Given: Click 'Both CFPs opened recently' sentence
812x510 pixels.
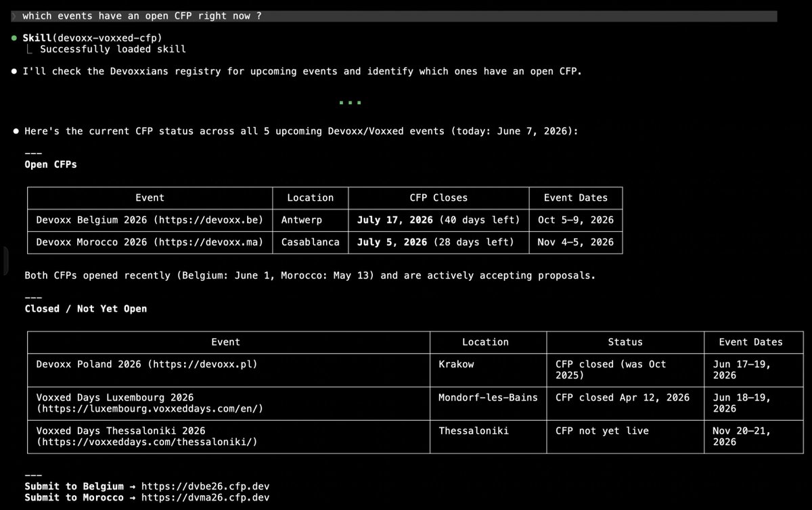Looking at the screenshot, I should [310, 275].
